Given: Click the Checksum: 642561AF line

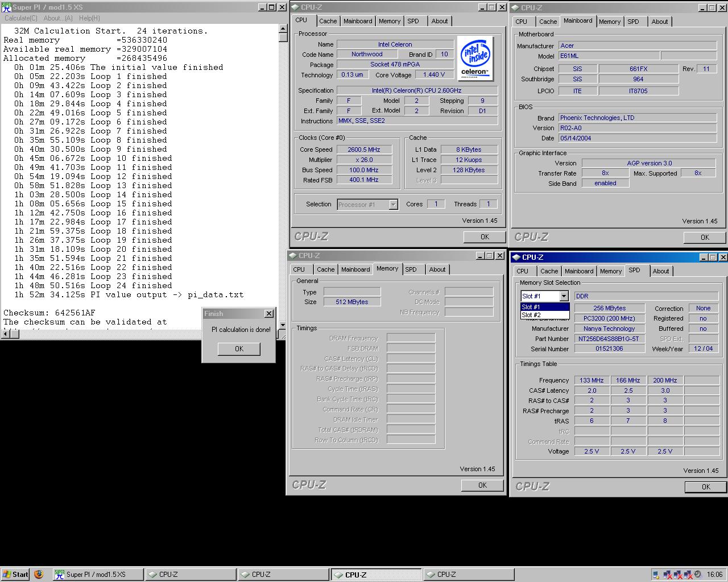Looking at the screenshot, I should pyautogui.click(x=49, y=313).
